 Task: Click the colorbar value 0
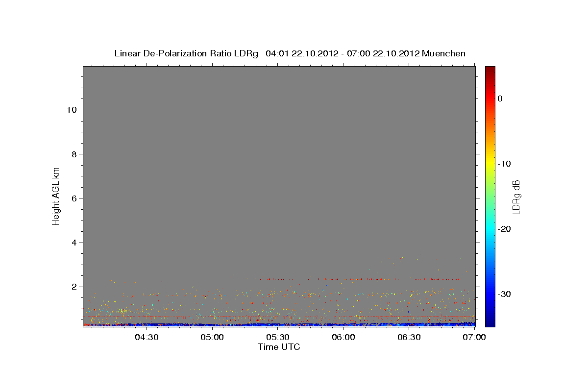[x=500, y=98]
